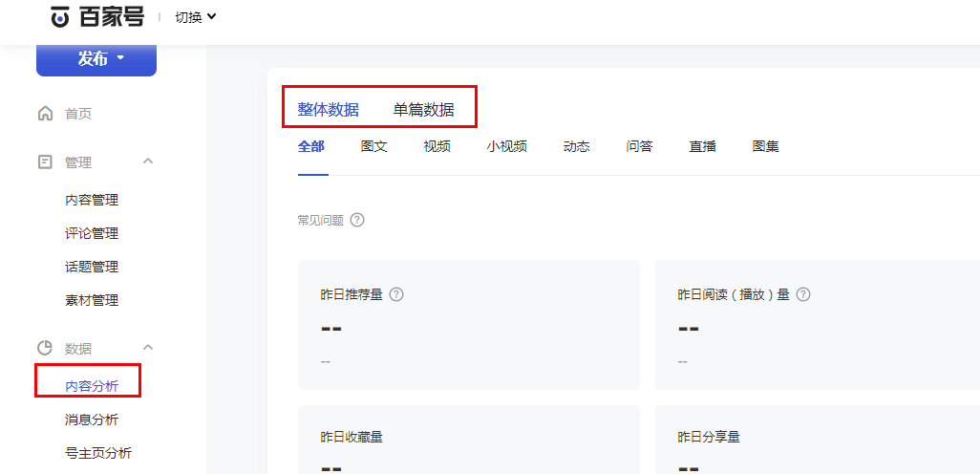The height and width of the screenshot is (474, 980).
Task: Click the 昨日收藏量 card label
Action: [352, 437]
